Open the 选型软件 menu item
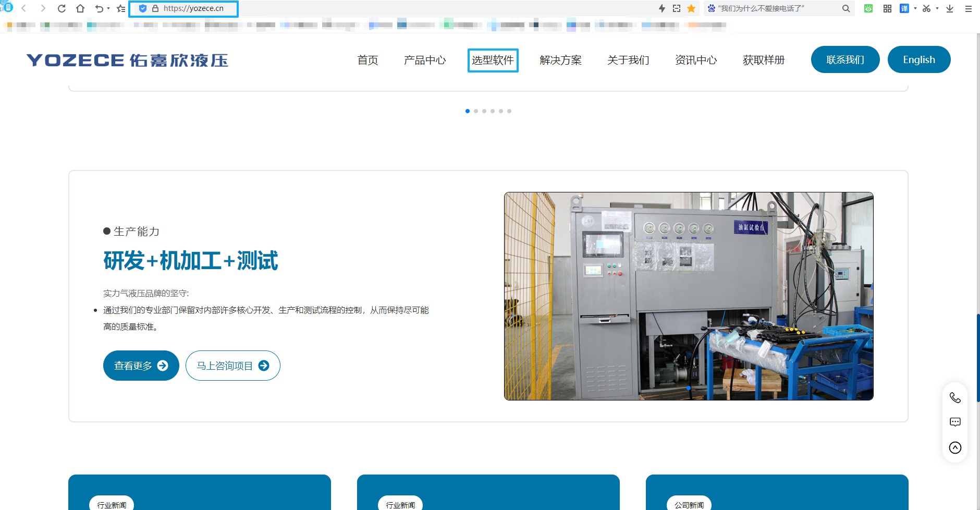 coord(493,60)
